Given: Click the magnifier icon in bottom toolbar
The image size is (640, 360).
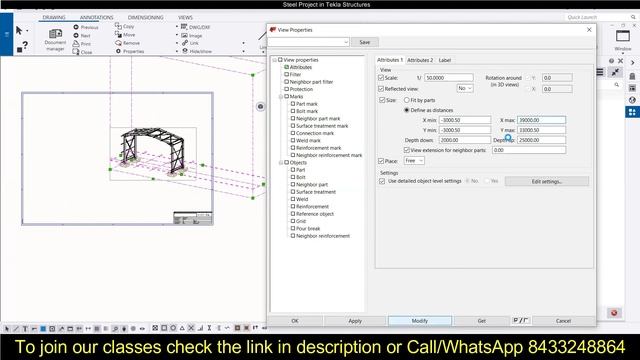Looking at the screenshot, I should click(115, 328).
